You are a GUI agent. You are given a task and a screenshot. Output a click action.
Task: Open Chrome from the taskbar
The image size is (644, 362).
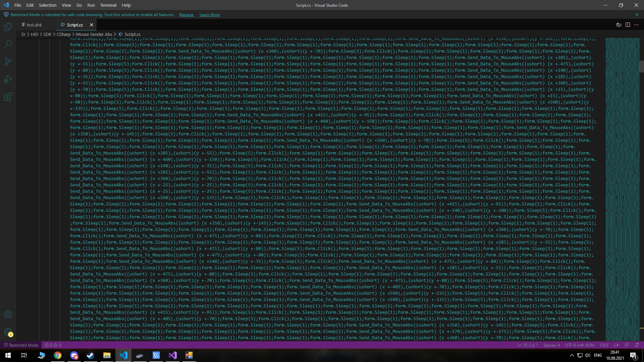[x=58, y=355]
